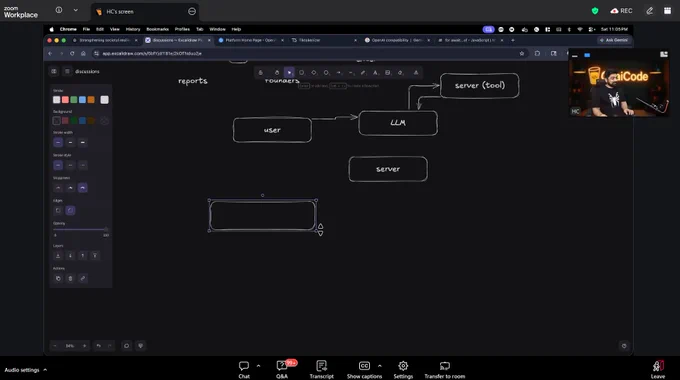The height and width of the screenshot is (380, 680).
Task: Choose solid stroke style
Action: click(58, 165)
